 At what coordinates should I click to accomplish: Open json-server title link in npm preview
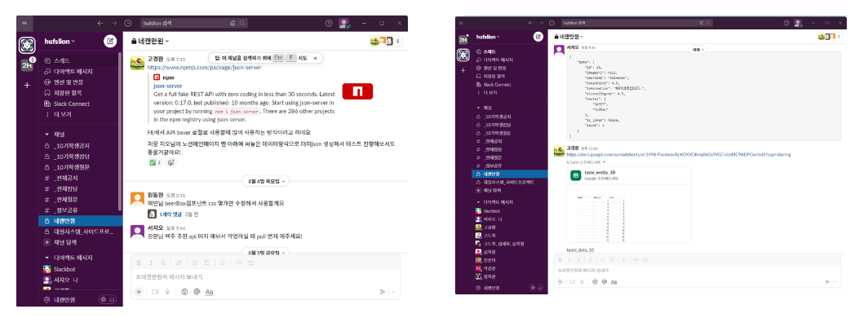tap(167, 86)
